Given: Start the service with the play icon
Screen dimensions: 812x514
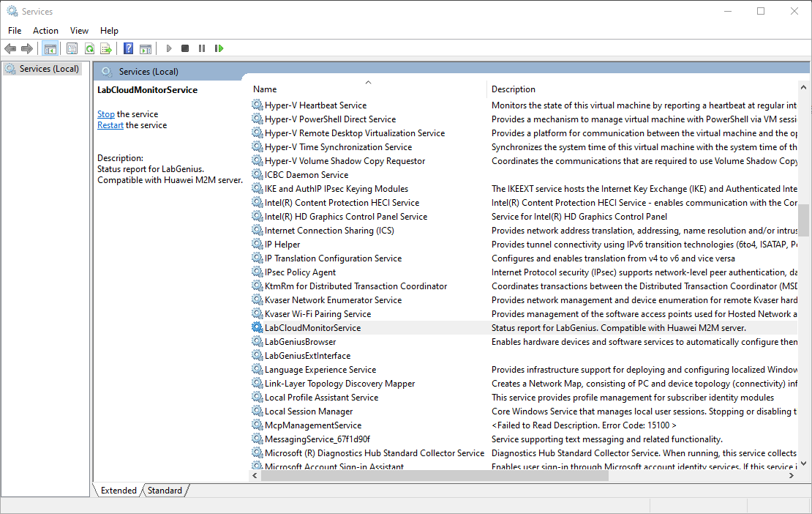Looking at the screenshot, I should pyautogui.click(x=169, y=48).
